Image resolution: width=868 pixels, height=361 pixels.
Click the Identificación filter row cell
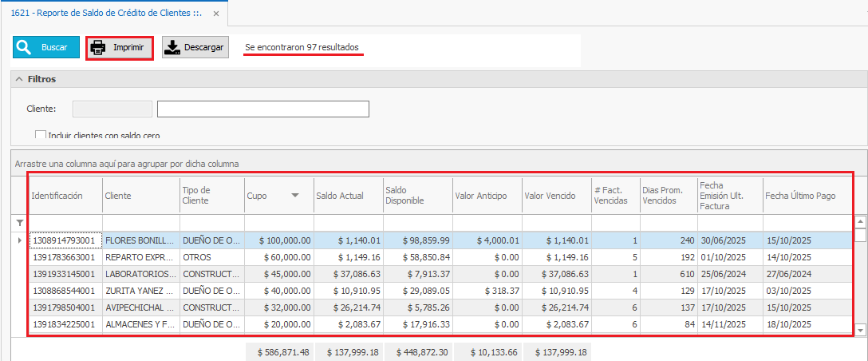(65, 222)
